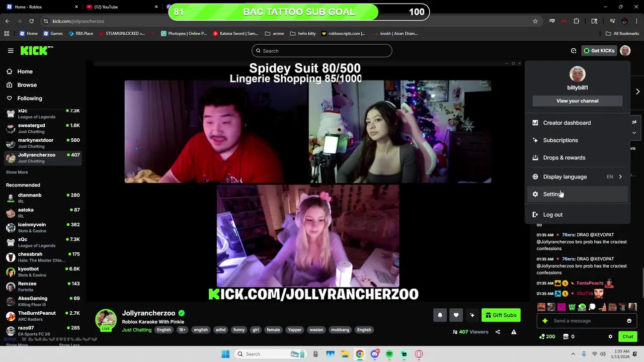Show hidden system tray icons
The width and height of the screenshot is (644, 362).
[x=573, y=354]
